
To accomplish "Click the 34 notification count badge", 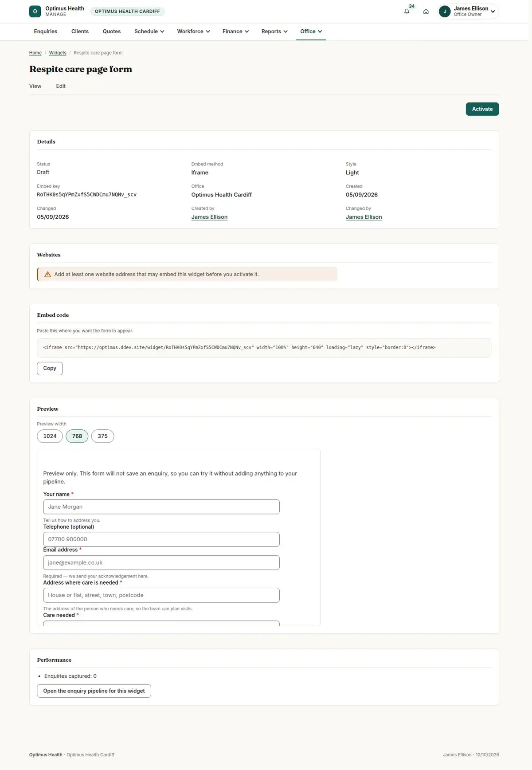I will [412, 6].
